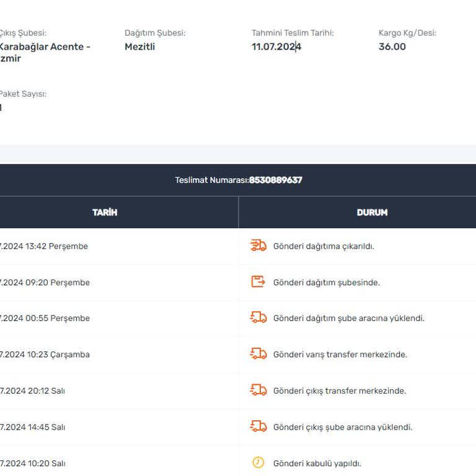Click status 'Gönderi çıkış şube aracına yüklendi.'
The image size is (476, 476).
pos(343,427)
